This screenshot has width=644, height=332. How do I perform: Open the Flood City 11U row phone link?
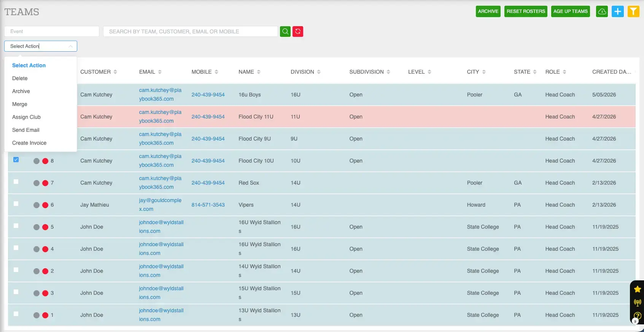click(208, 117)
